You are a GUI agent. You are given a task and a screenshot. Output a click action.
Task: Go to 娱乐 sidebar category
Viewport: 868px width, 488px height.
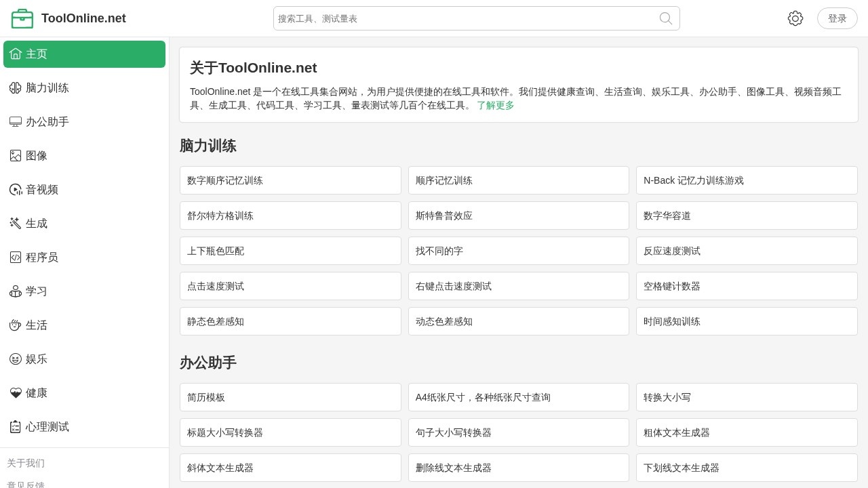(37, 359)
